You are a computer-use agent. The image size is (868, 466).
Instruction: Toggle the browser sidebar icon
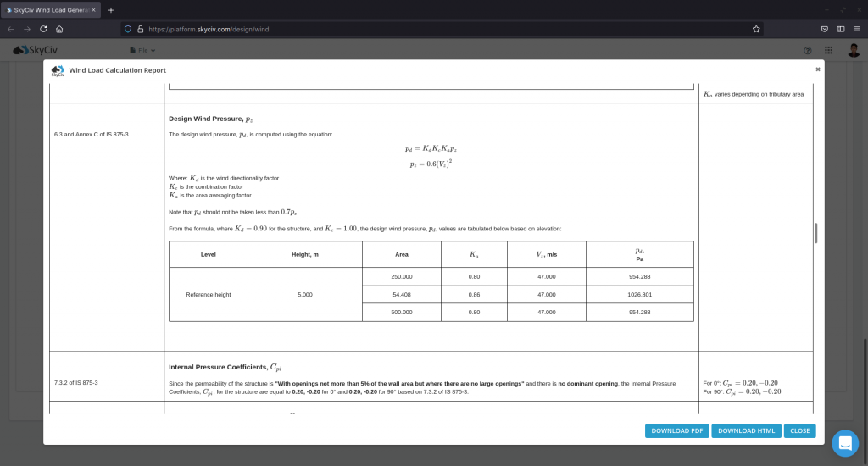point(841,30)
